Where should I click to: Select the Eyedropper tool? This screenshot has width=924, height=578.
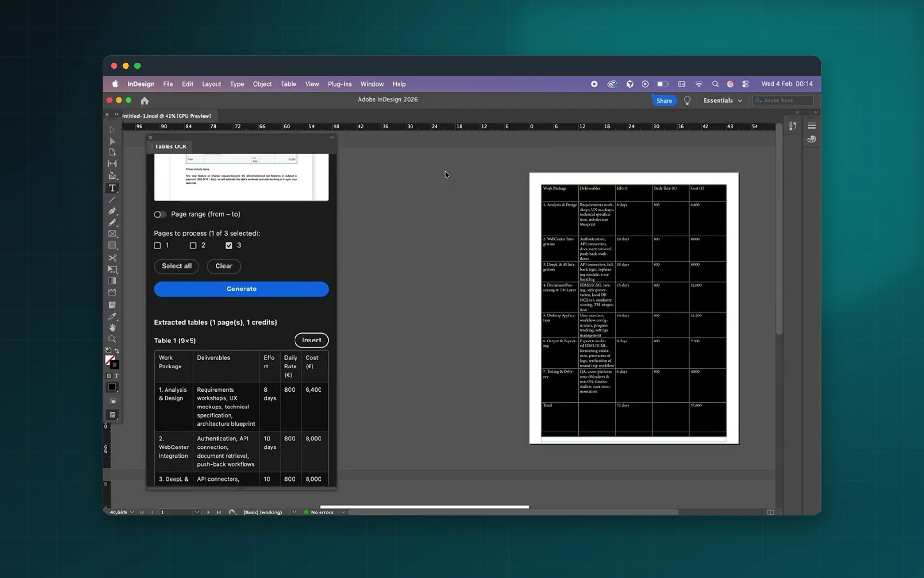pos(112,316)
